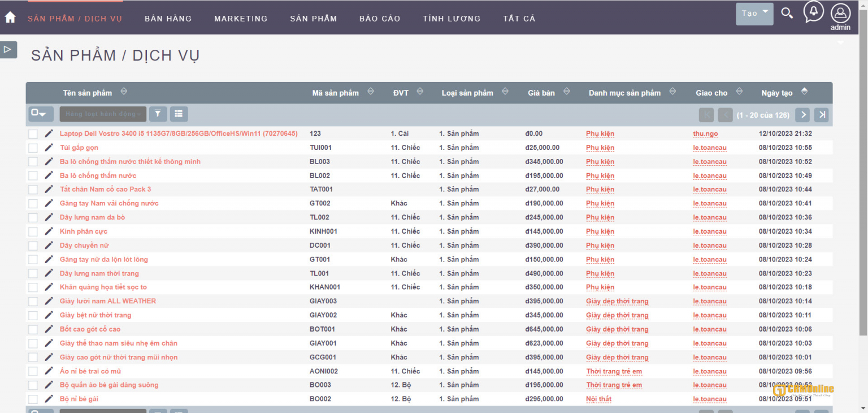Click the admin user profile icon
This screenshot has height=413, width=868.
(840, 13)
